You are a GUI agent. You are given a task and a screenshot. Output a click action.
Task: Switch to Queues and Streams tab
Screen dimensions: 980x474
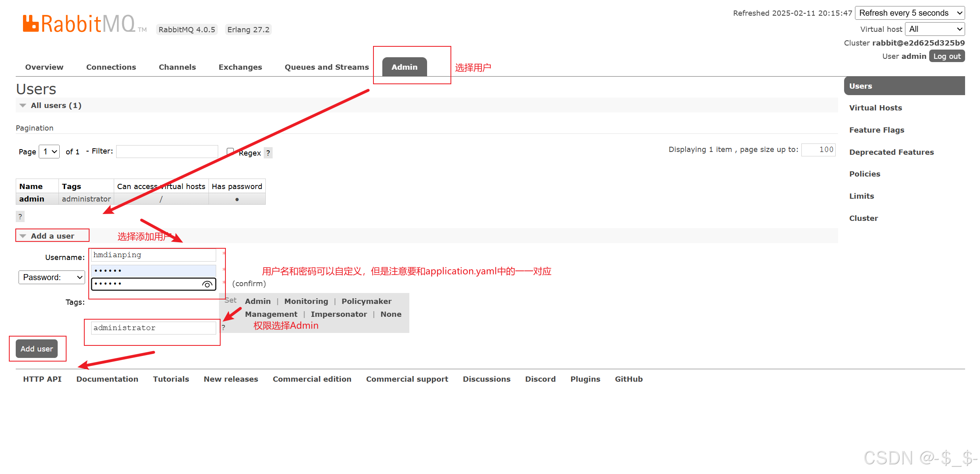pyautogui.click(x=326, y=67)
